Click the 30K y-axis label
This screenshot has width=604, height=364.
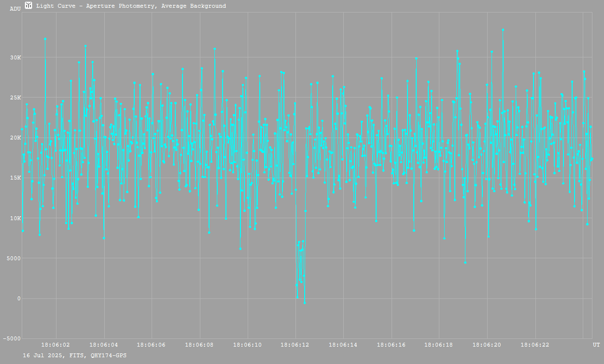coord(15,57)
